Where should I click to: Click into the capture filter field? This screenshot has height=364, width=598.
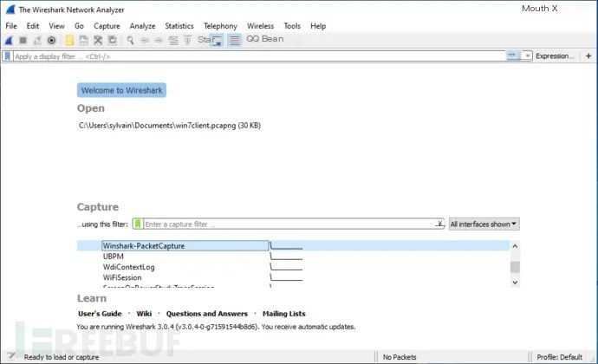click(x=289, y=224)
